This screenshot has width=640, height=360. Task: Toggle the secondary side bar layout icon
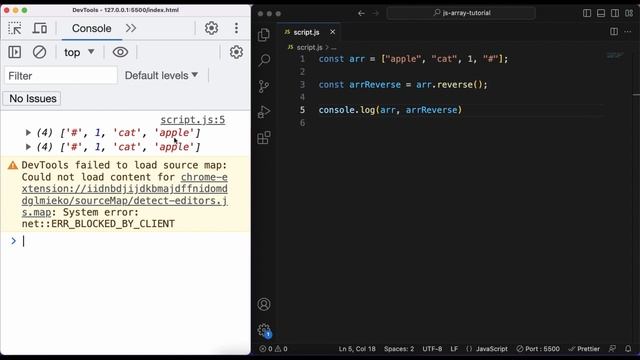click(x=615, y=13)
